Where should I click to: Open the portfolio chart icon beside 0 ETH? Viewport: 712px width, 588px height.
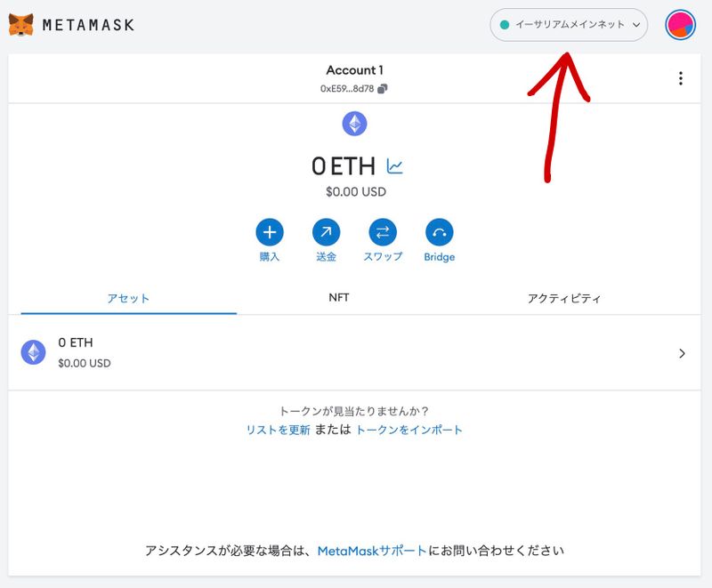click(x=394, y=166)
